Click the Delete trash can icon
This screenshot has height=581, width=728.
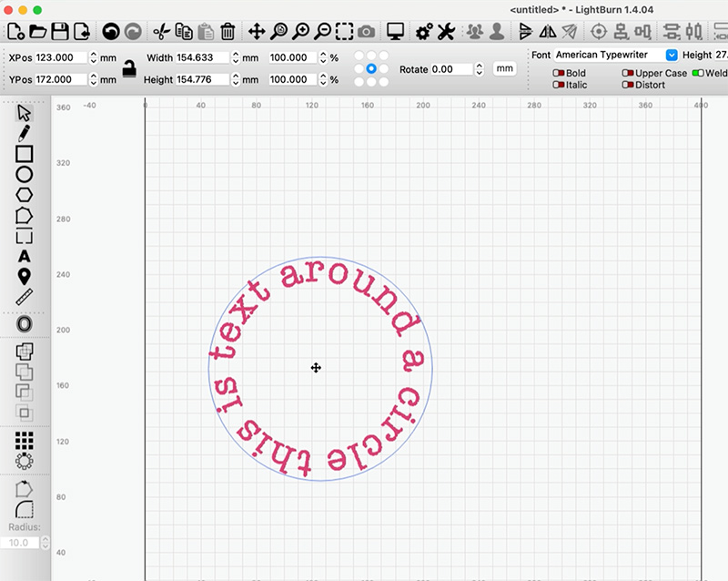click(227, 32)
